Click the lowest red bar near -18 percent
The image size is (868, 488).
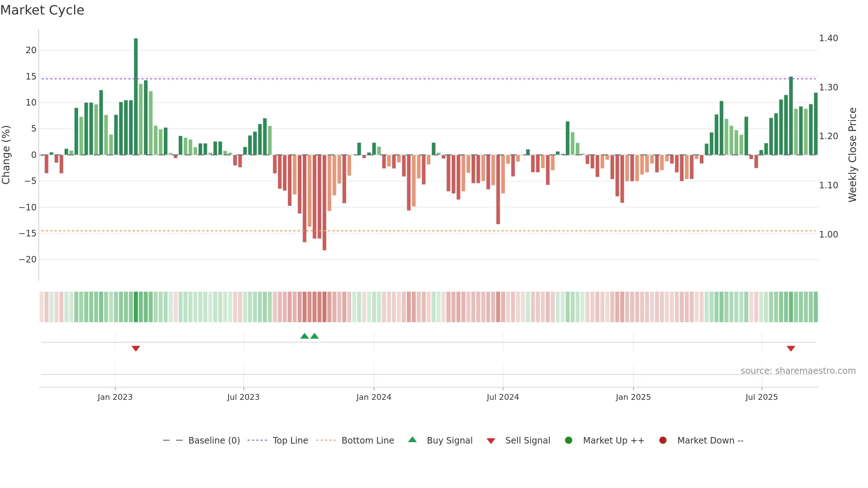324,202
